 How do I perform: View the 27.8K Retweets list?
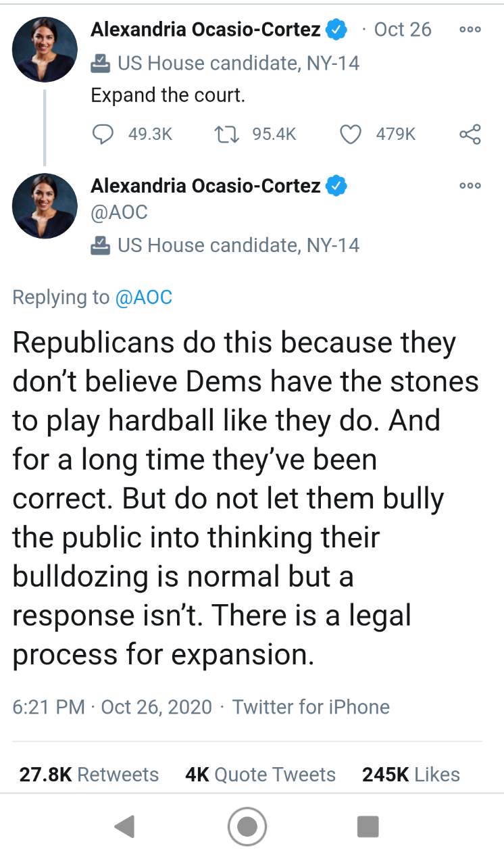[89, 774]
